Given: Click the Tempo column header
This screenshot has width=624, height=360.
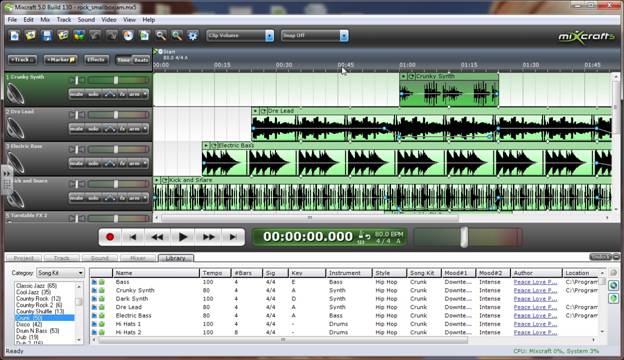Looking at the screenshot, I should (215, 273).
